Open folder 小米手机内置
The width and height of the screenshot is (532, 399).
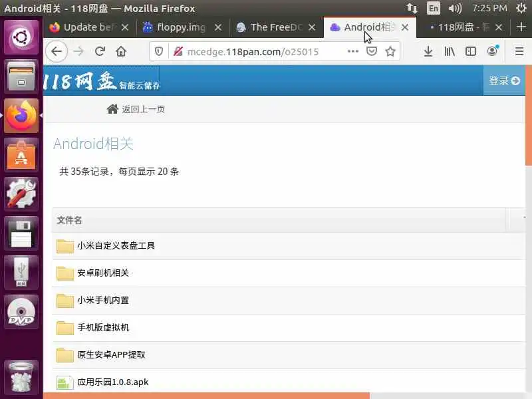point(103,301)
